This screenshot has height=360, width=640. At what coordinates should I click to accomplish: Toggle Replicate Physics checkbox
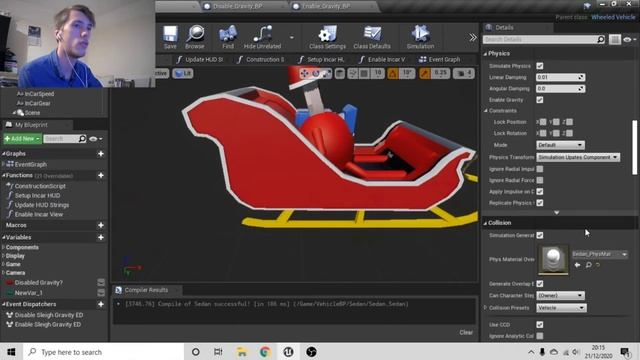(540, 203)
